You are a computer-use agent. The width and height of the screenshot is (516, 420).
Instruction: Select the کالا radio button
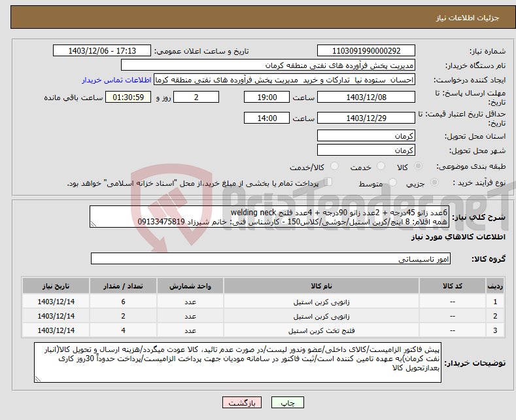pyautogui.click(x=418, y=166)
